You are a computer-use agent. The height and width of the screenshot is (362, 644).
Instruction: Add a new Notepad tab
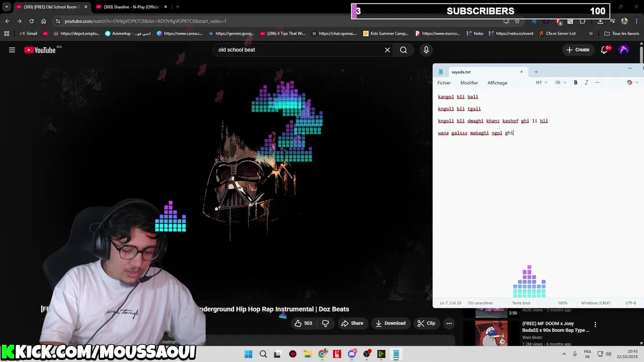click(x=536, y=72)
